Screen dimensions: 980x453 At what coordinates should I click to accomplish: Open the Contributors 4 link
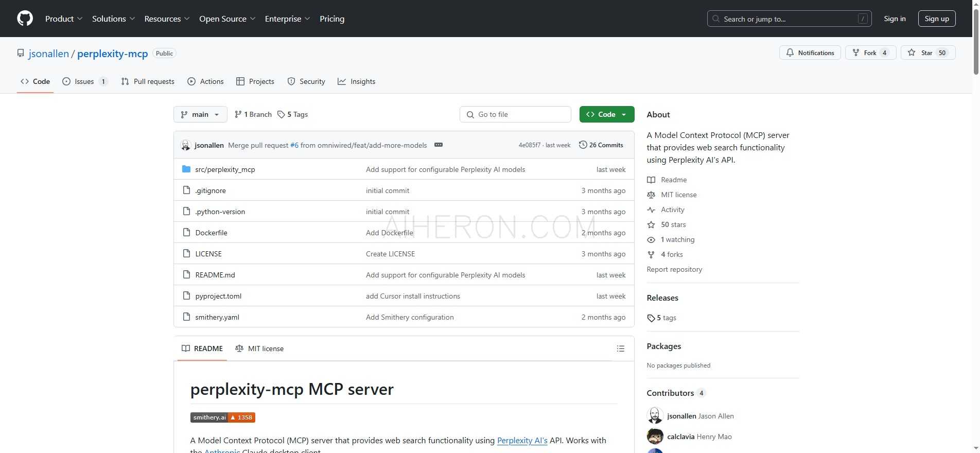(676, 393)
